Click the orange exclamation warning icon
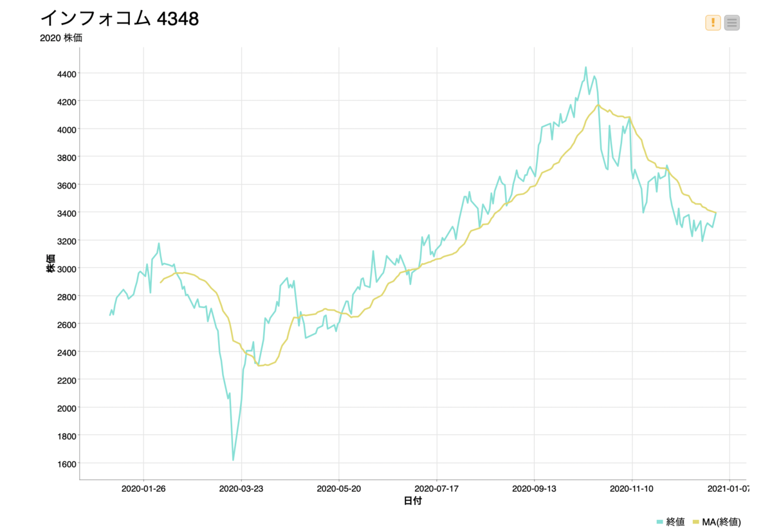772x532 pixels. 713,23
